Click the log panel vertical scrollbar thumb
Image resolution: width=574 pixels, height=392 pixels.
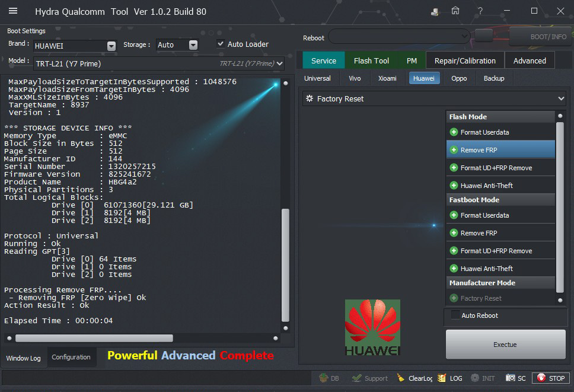click(286, 265)
